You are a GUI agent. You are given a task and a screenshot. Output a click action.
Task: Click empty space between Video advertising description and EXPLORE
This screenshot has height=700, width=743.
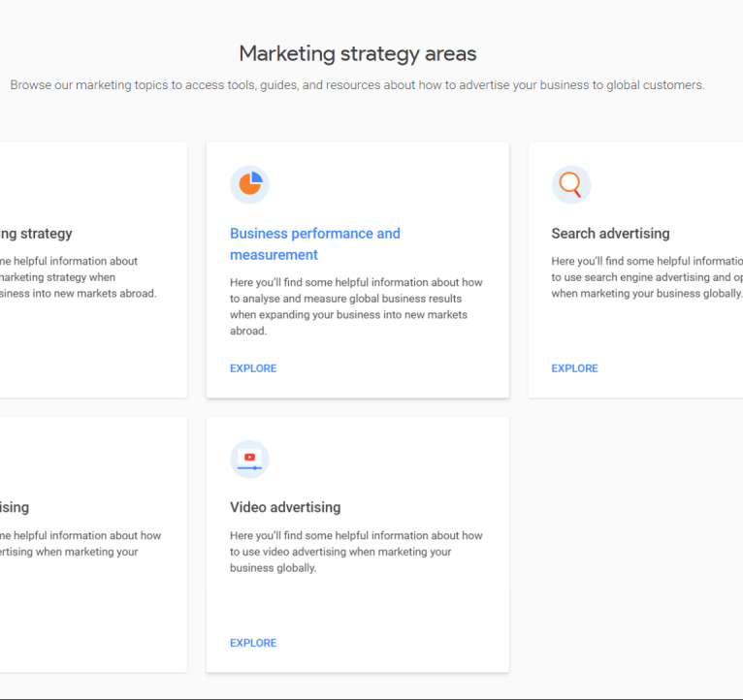[356, 606]
